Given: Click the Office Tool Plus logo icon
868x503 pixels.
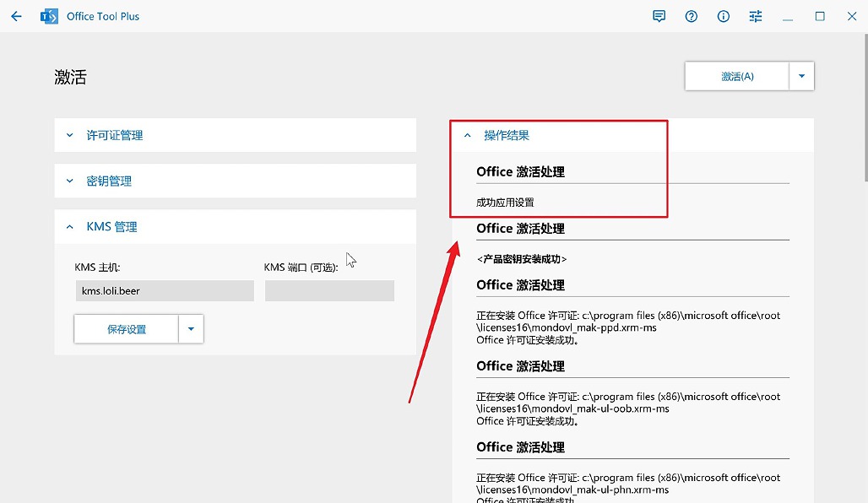Looking at the screenshot, I should point(49,17).
